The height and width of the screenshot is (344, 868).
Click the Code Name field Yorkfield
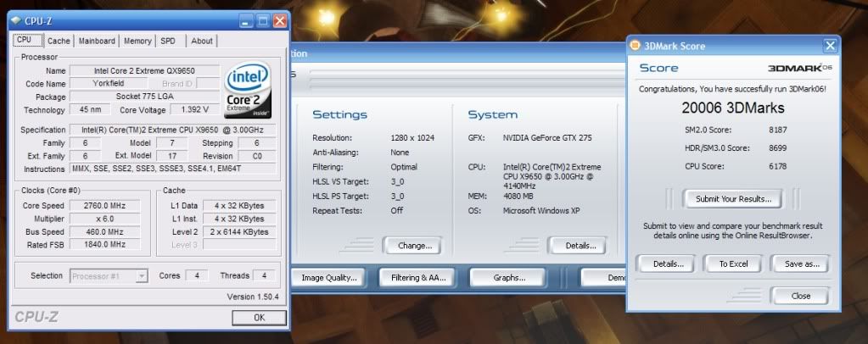108,84
